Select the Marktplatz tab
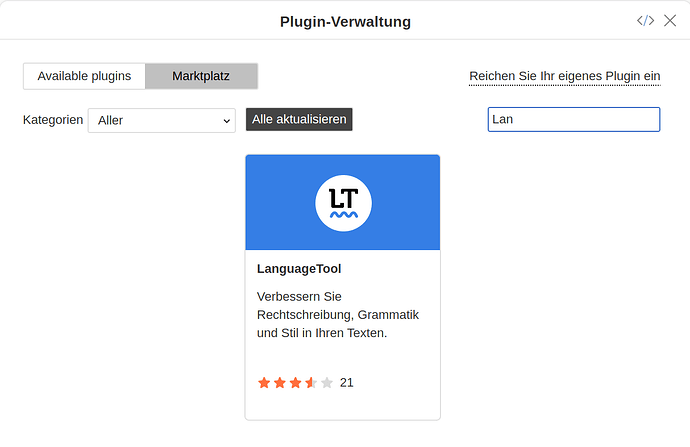This screenshot has width=690, height=447. point(201,76)
